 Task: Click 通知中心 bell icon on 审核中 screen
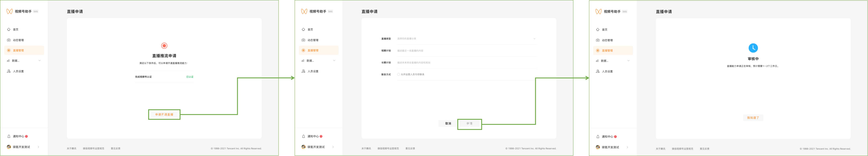point(598,137)
